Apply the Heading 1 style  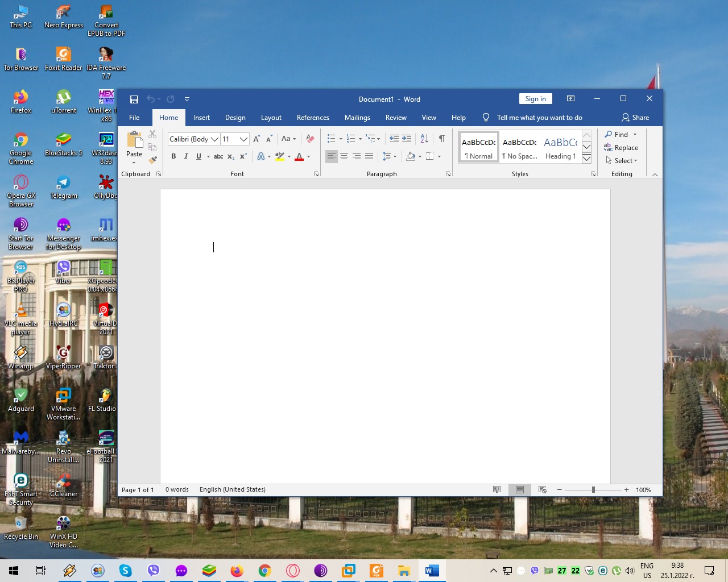click(560, 148)
